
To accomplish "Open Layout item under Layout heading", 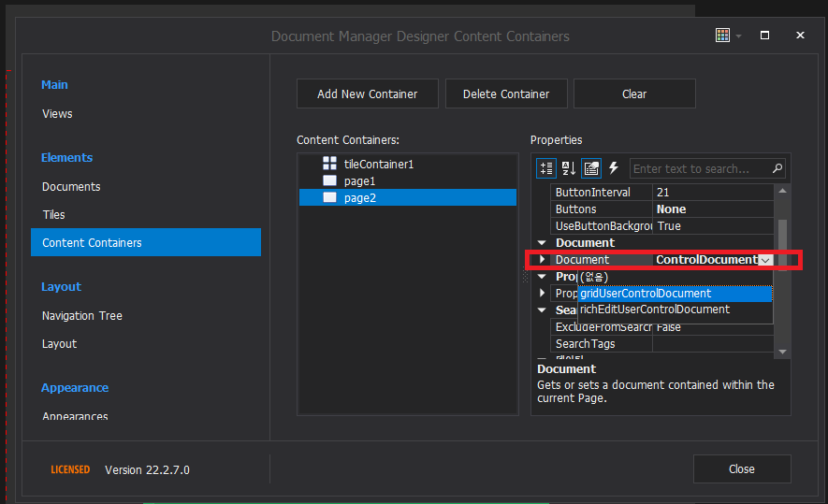I will pos(59,343).
